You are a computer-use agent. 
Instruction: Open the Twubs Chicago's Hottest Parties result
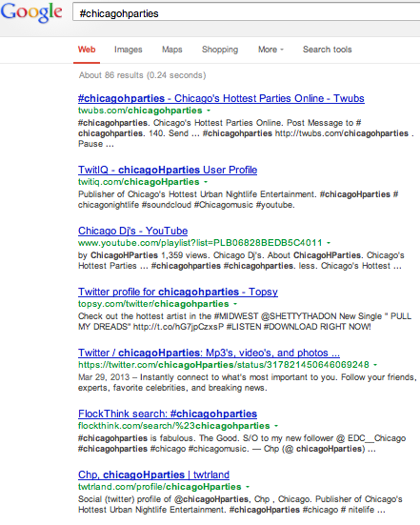pos(221,98)
